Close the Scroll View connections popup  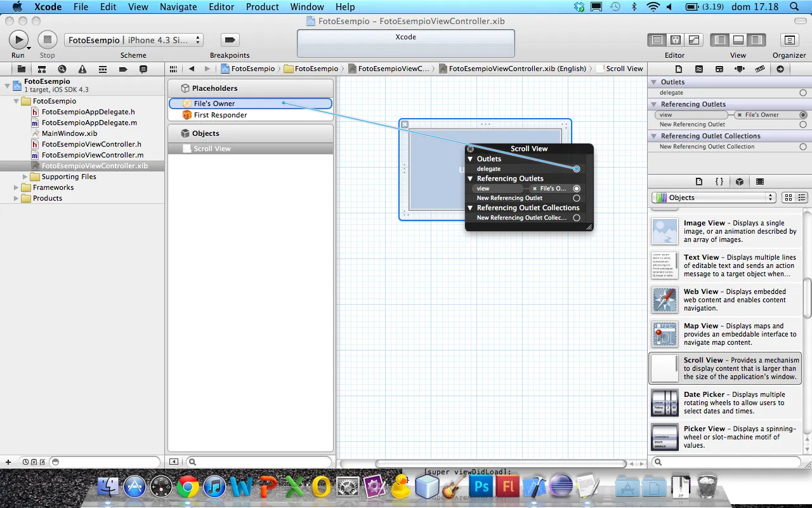[471, 149]
